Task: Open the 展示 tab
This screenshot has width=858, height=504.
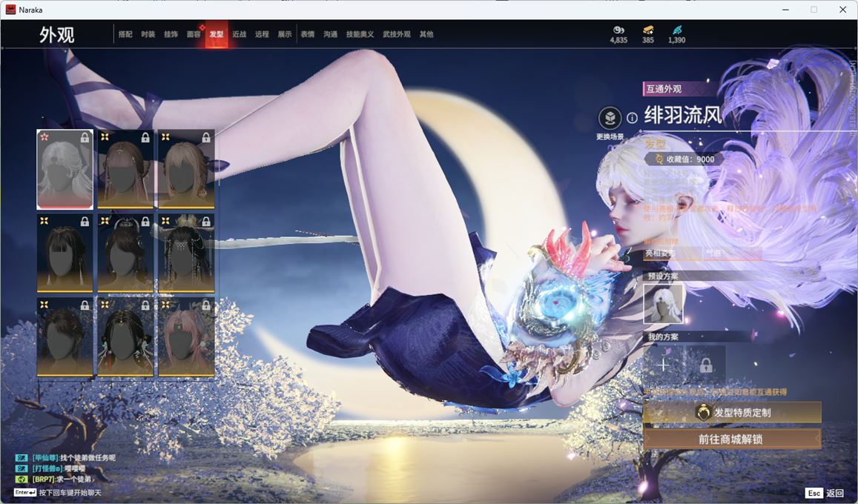Action: pos(285,34)
